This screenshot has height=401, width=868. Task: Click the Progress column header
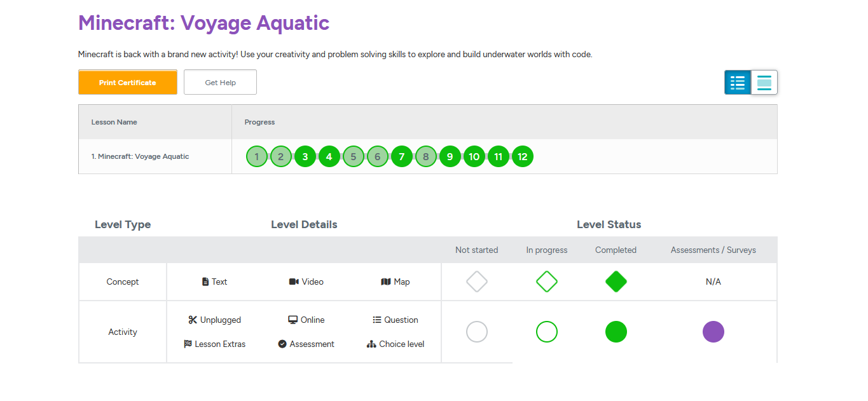(x=259, y=122)
